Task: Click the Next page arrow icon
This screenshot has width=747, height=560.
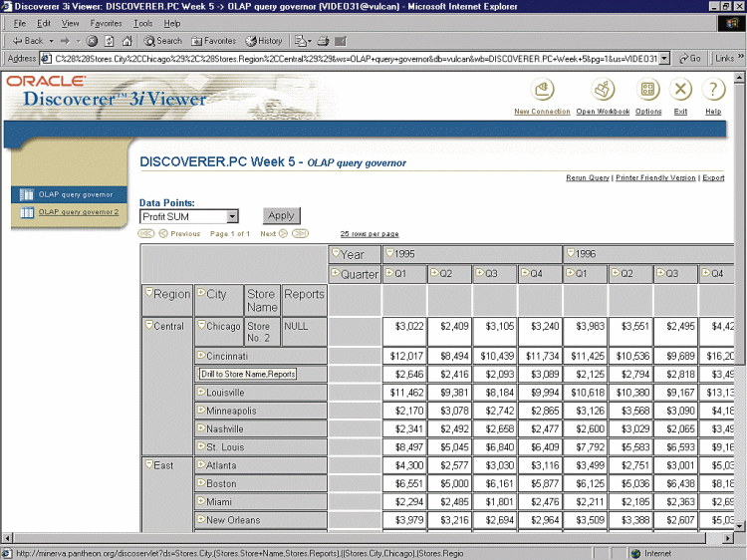Action: coord(283,233)
